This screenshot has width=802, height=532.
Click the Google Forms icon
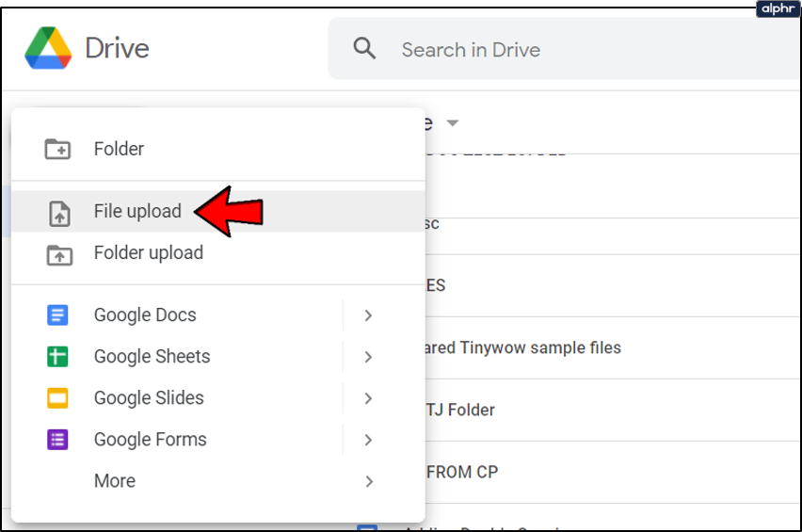(x=57, y=439)
